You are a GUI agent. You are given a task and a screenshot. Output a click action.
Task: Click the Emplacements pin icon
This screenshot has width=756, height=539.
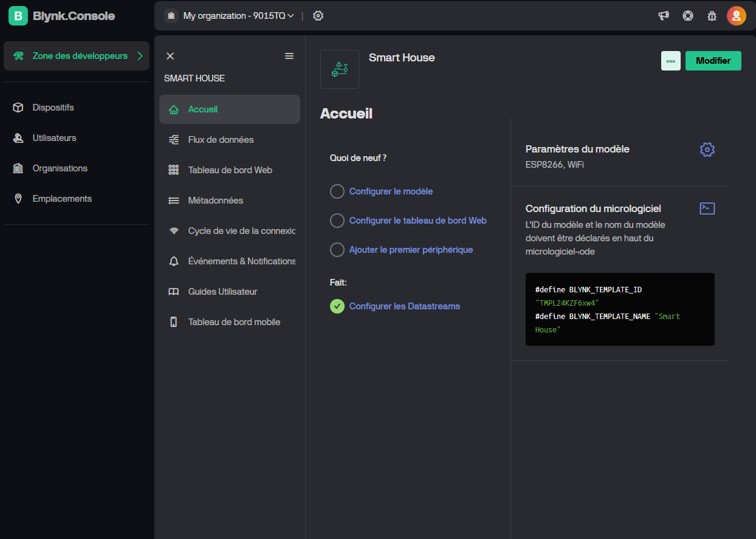pyautogui.click(x=18, y=199)
